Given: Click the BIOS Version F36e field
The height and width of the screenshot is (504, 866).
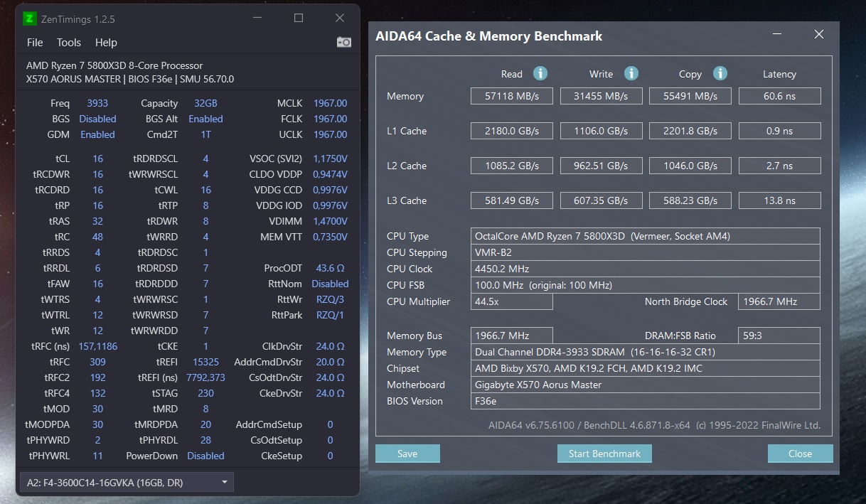Looking at the screenshot, I should (646, 401).
